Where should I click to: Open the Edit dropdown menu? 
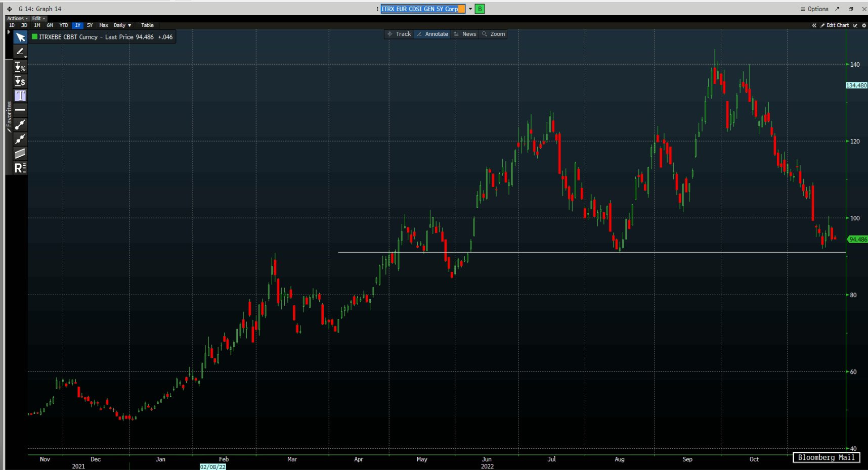(x=38, y=19)
